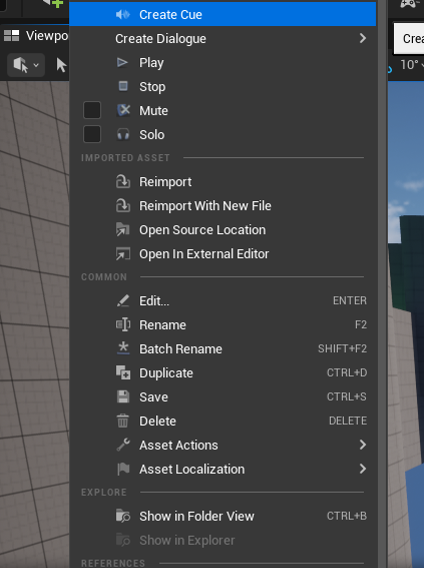Open the selection mode dropdown in toolbar
424x568 pixels.
click(x=26, y=65)
